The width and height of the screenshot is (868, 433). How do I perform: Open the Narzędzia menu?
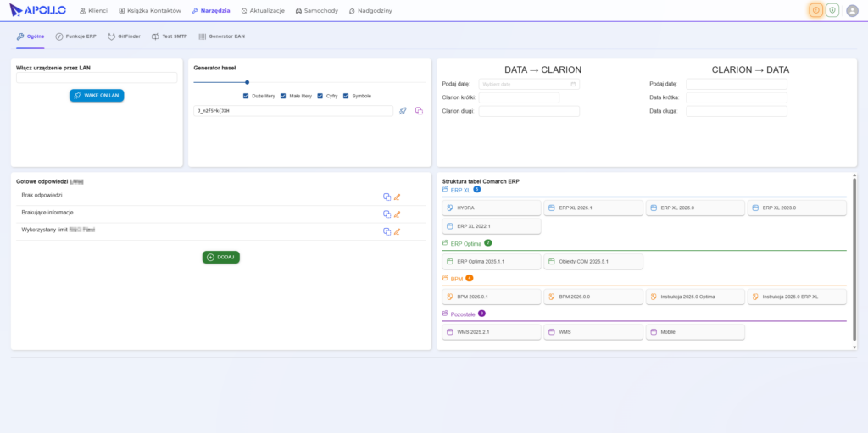point(211,10)
